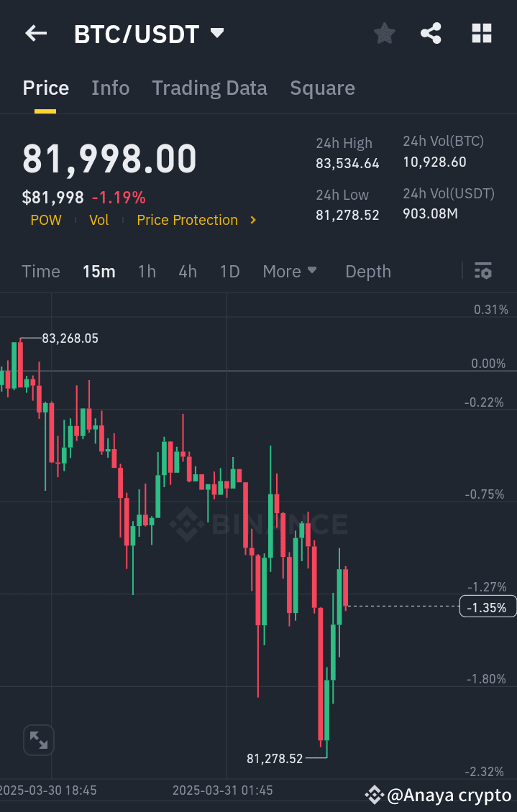This screenshot has width=517, height=812.
Task: Open the Price Protection link
Action: point(187,220)
